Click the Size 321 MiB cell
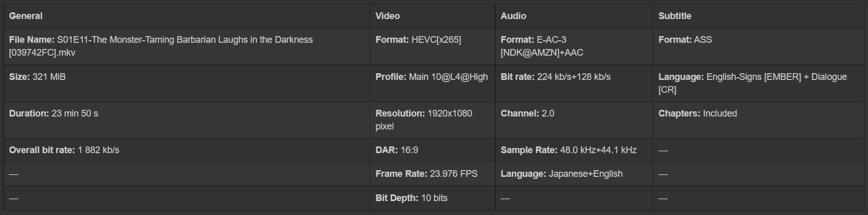This screenshot has height=215, width=868. click(38, 77)
